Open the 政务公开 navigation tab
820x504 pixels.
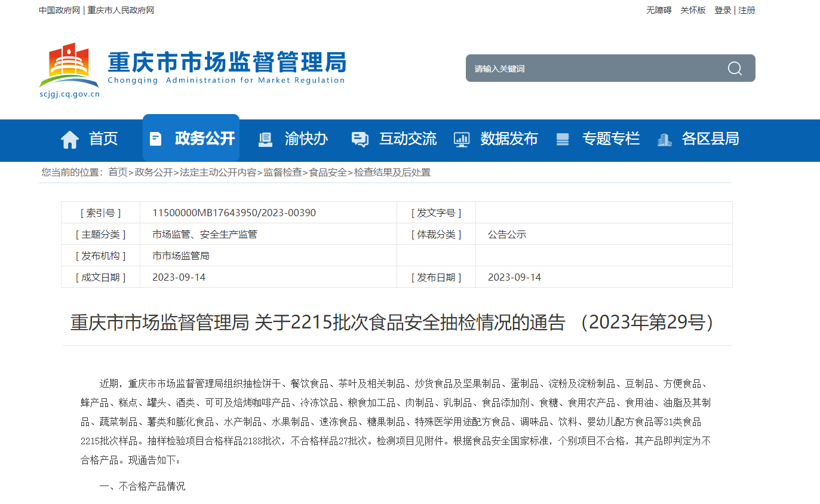click(x=205, y=139)
